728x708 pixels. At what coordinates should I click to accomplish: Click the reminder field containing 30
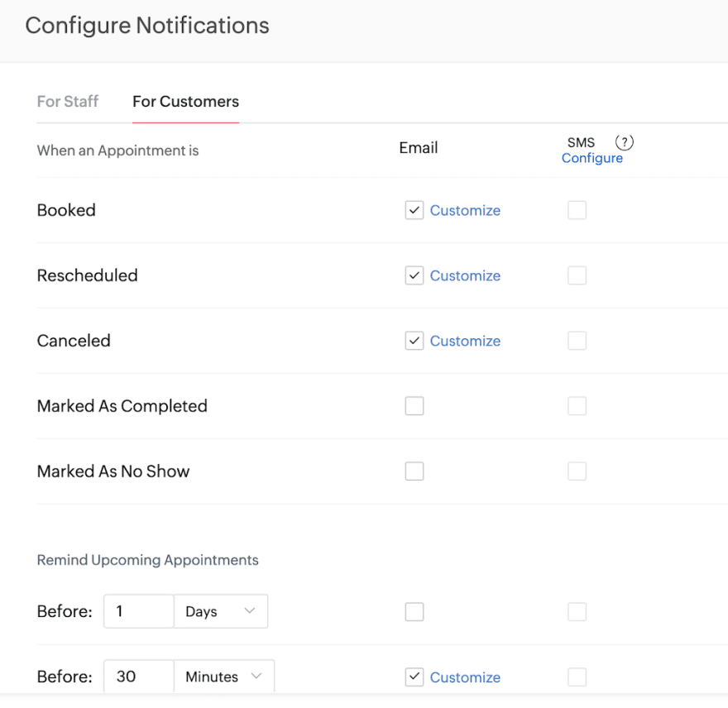click(138, 677)
